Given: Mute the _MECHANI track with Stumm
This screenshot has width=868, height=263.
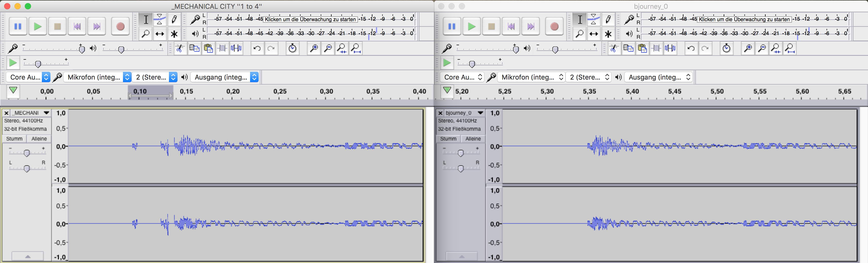Looking at the screenshot, I should (14, 138).
